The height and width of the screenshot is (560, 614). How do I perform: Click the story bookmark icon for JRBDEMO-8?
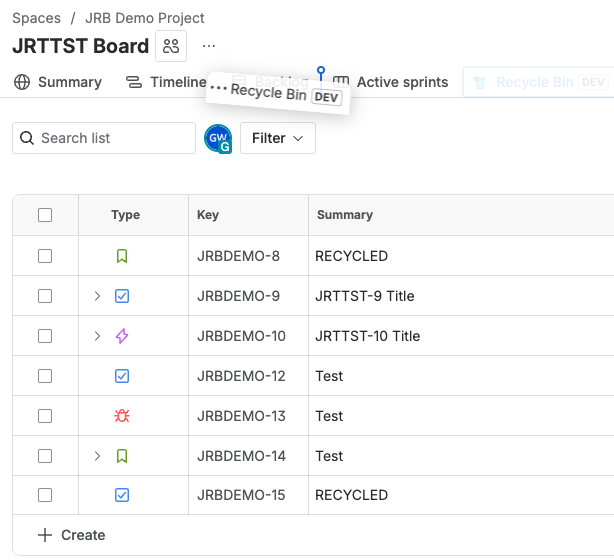(122, 256)
